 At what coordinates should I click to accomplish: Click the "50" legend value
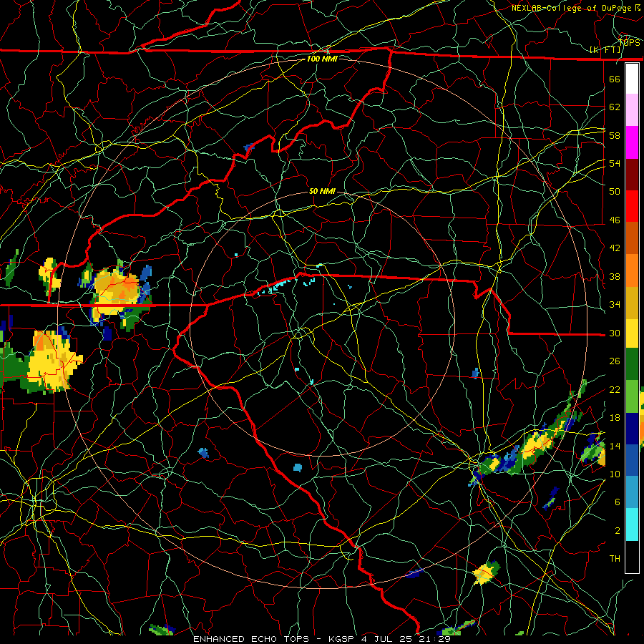(x=615, y=192)
